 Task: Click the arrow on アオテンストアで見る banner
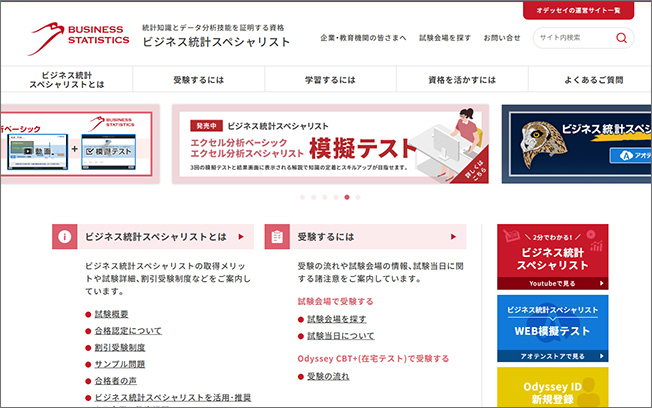pyautogui.click(x=601, y=356)
